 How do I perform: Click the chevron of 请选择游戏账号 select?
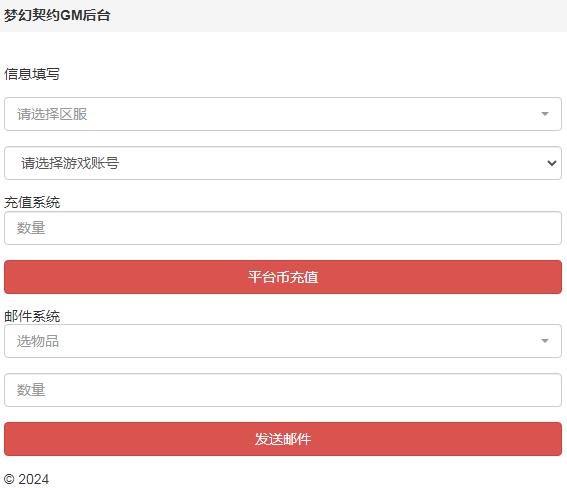point(551,163)
